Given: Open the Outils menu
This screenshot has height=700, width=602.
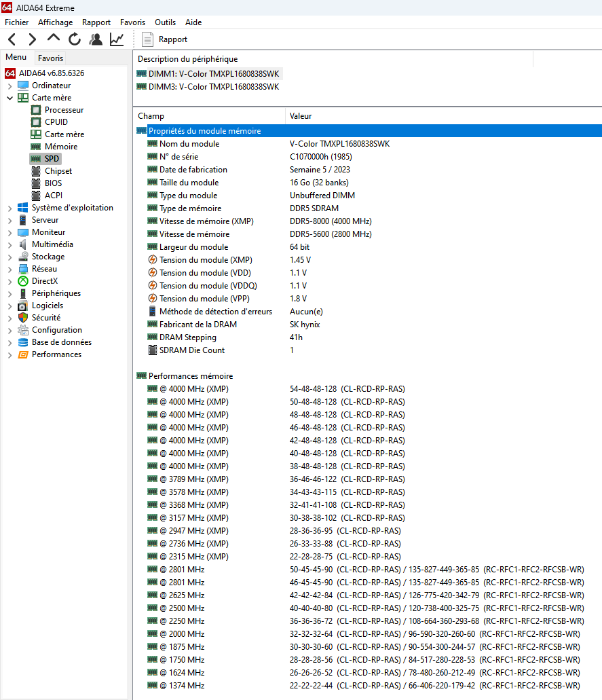Looking at the screenshot, I should tap(165, 22).
